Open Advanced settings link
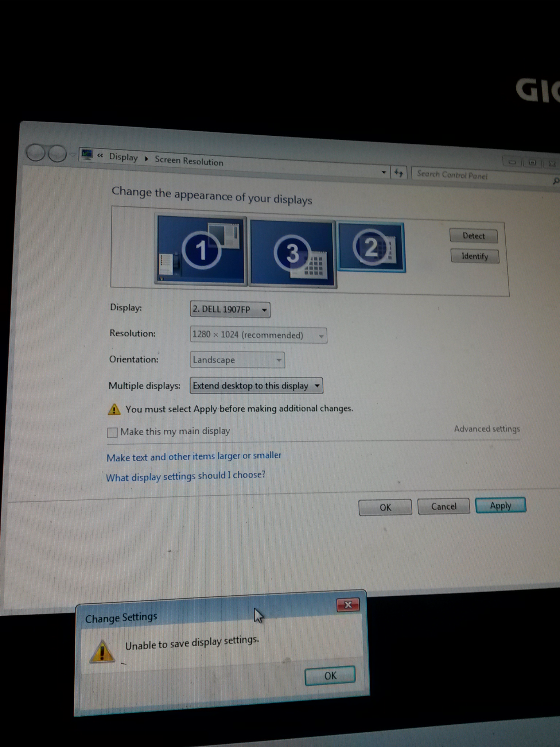Image resolution: width=560 pixels, height=747 pixels. coord(487,429)
